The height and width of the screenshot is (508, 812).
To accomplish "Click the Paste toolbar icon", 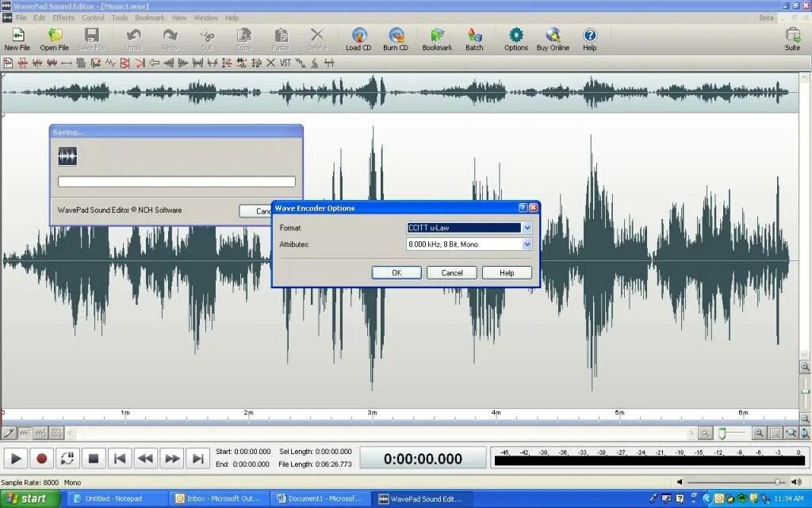I will point(281,40).
